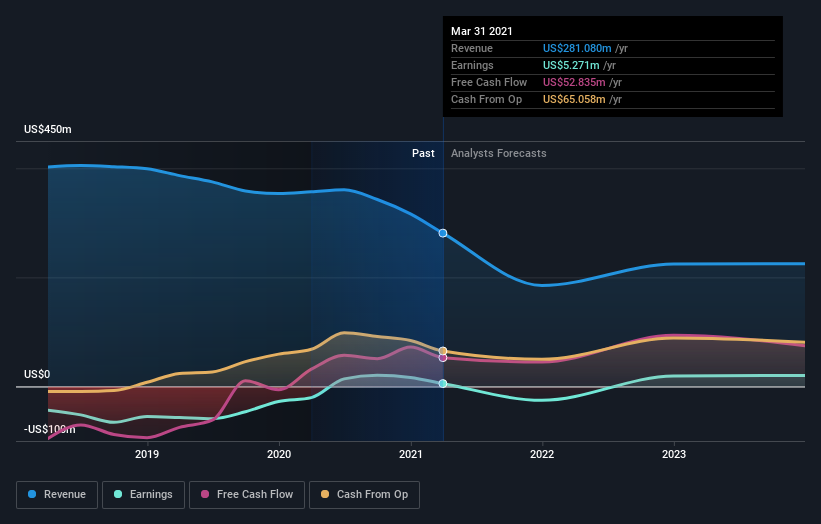Click the 'Past' section label
The width and height of the screenshot is (821, 524).
(x=423, y=153)
